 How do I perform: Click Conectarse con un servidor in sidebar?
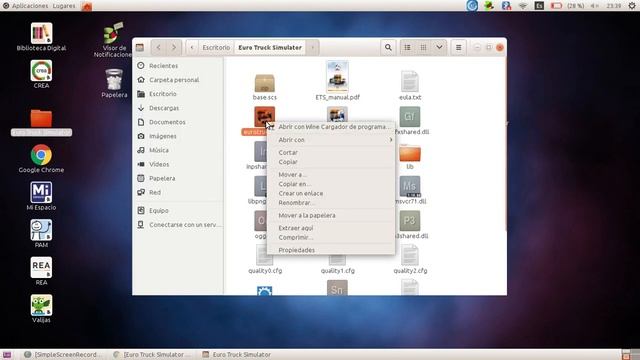(178, 225)
